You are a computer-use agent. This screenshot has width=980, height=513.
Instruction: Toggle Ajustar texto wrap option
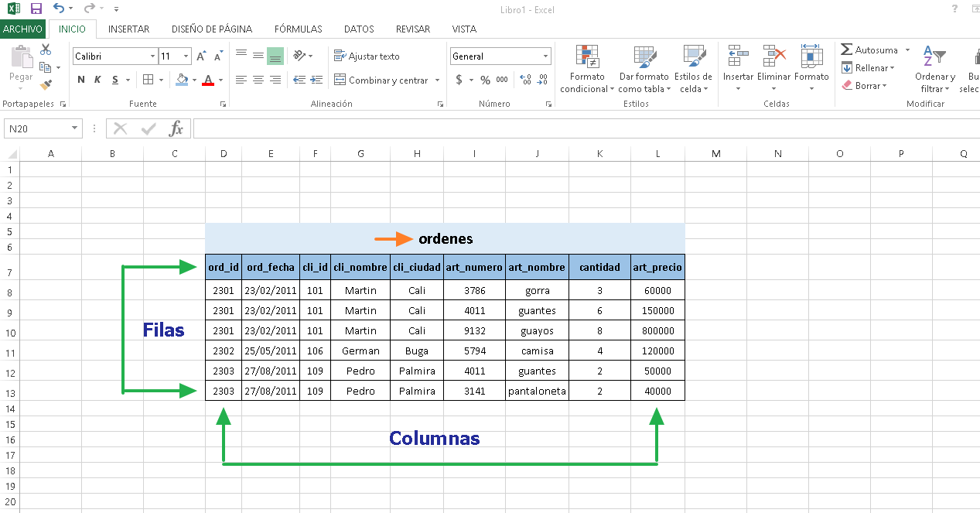click(367, 56)
